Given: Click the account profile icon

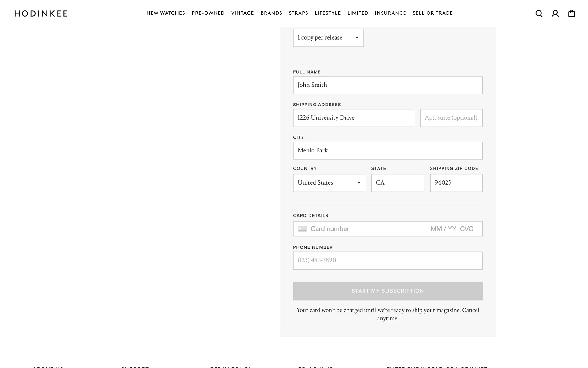Looking at the screenshot, I should [x=555, y=13].
